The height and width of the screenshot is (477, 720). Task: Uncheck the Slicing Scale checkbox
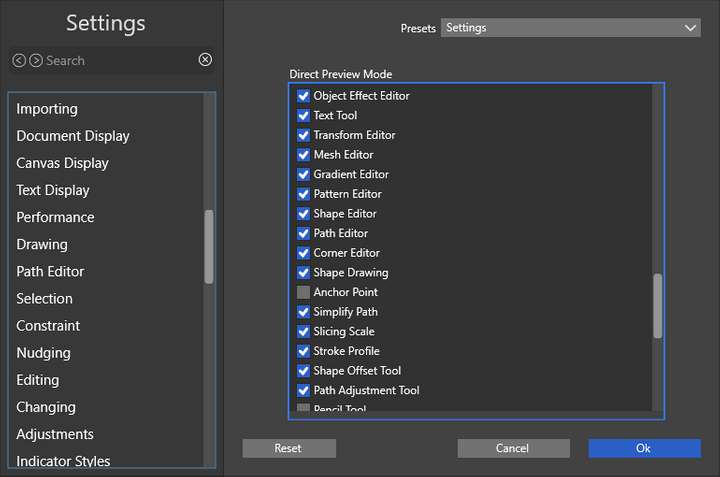(303, 331)
